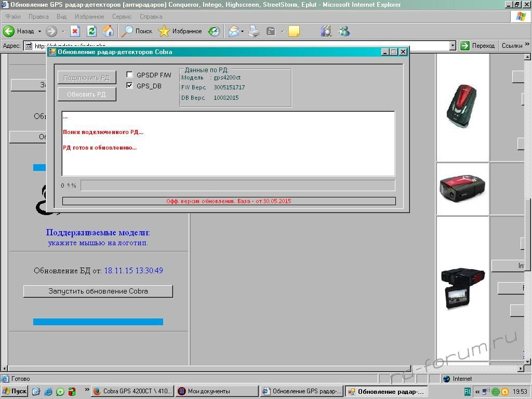Open the History clock icon

pyautogui.click(x=214, y=31)
